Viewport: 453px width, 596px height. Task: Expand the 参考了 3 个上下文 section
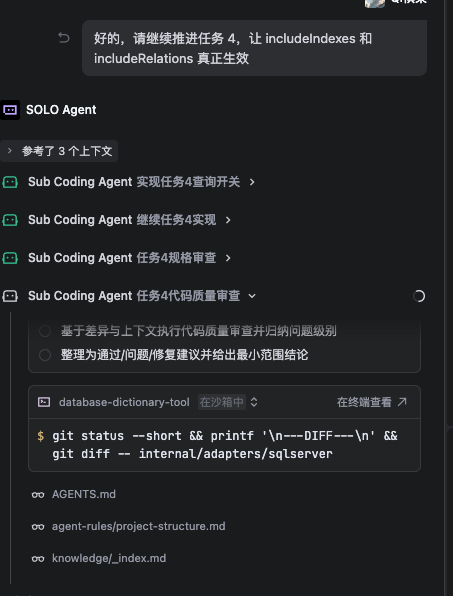[x=59, y=151]
